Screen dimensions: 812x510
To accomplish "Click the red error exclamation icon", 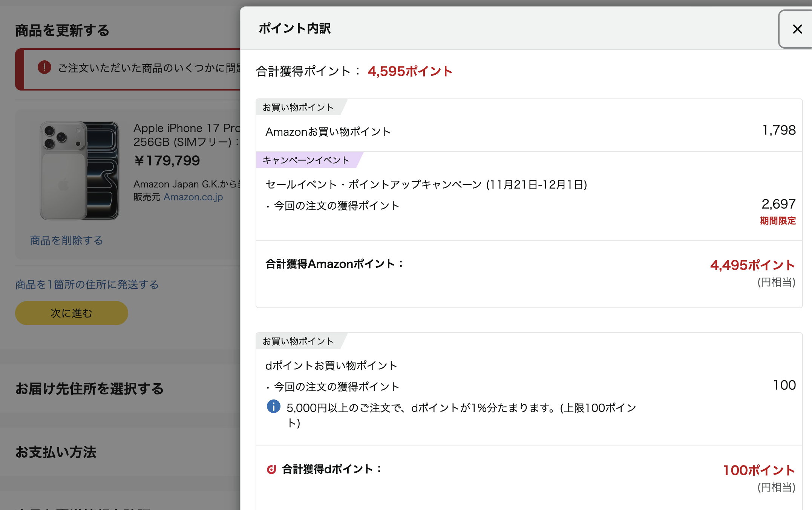I will [44, 68].
